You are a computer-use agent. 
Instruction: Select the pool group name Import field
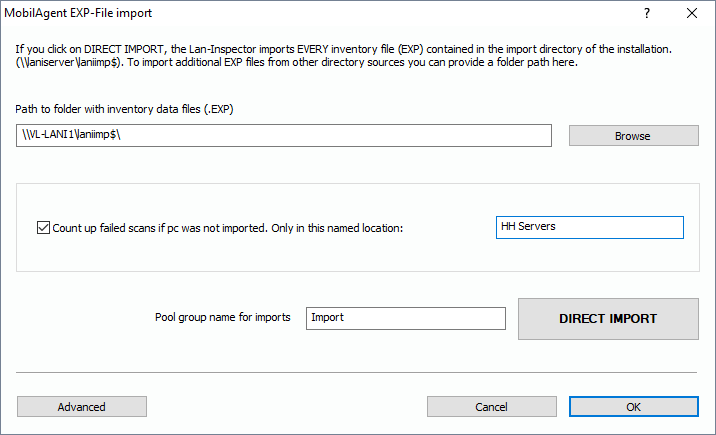[x=406, y=318]
